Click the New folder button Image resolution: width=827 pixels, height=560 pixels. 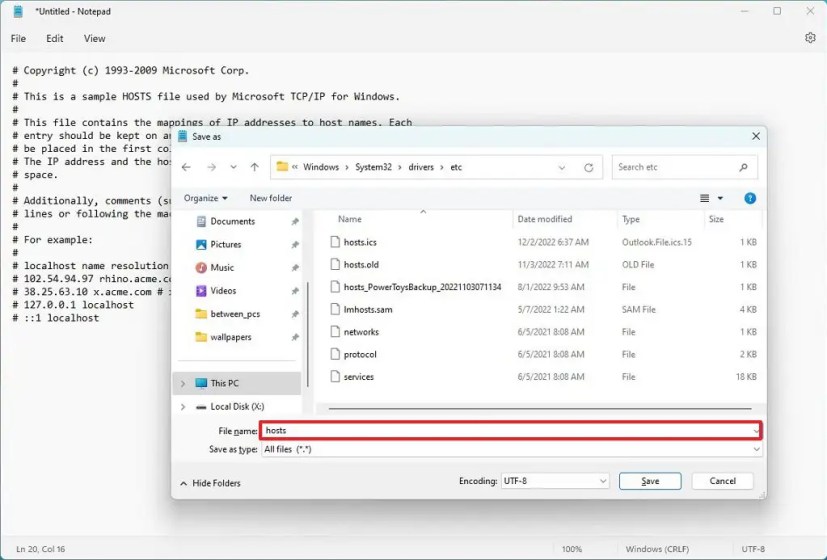(x=271, y=198)
